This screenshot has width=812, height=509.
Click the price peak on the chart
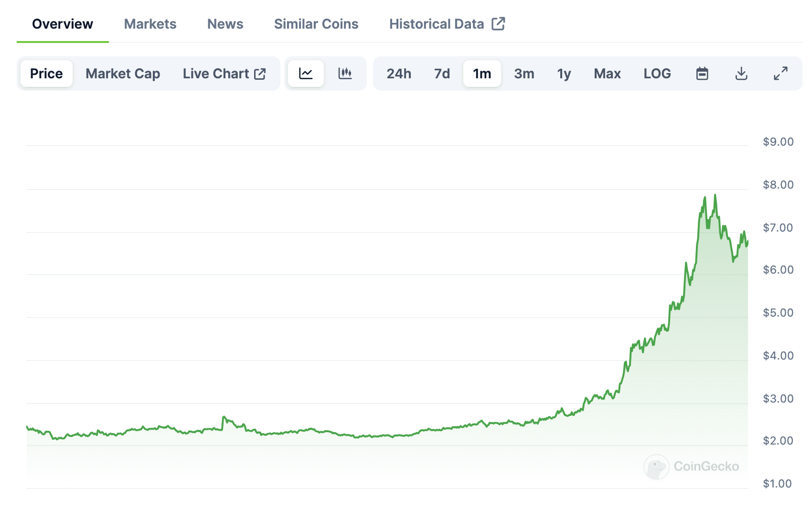click(x=715, y=195)
